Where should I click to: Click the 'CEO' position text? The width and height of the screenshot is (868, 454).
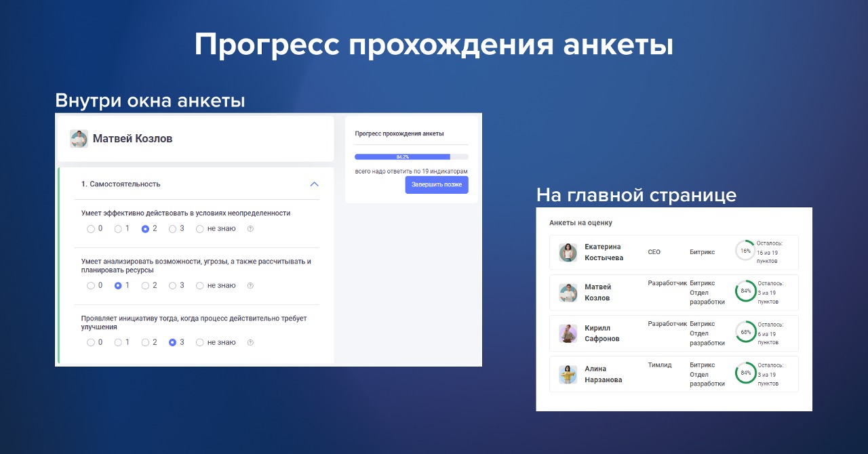(x=654, y=252)
